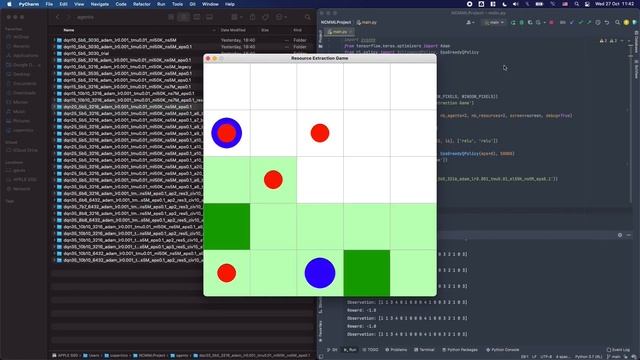Open the Navigate menu
Image resolution: width=640 pixels, height=360 pixels.
click(x=100, y=4)
